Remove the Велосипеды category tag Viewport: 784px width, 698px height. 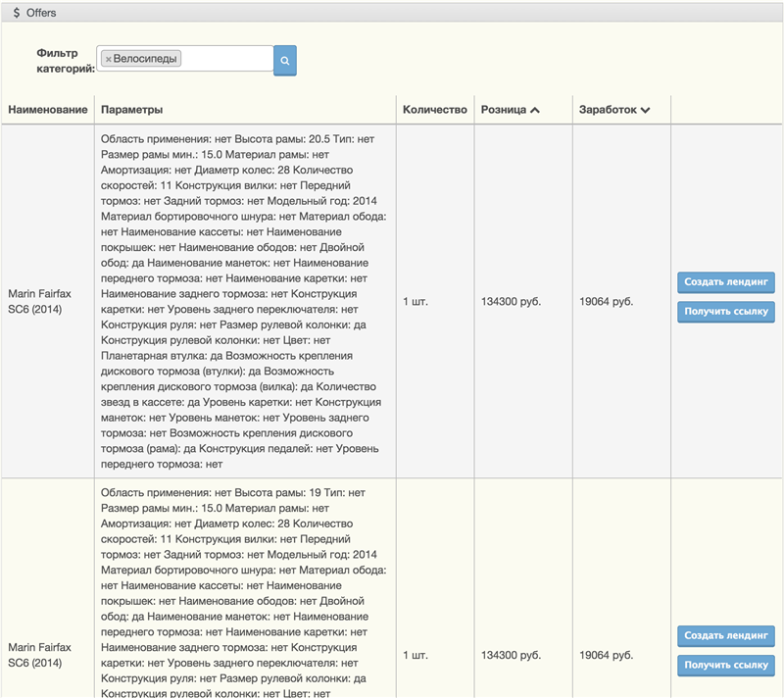click(108, 60)
